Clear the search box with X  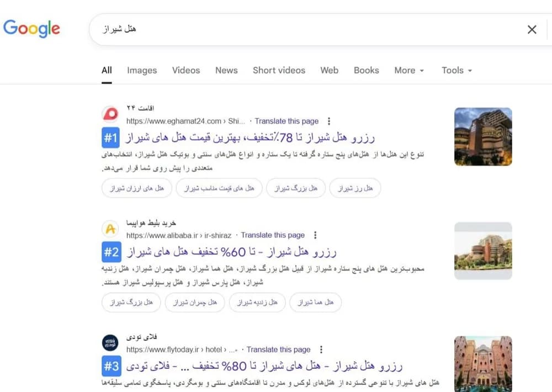(532, 30)
